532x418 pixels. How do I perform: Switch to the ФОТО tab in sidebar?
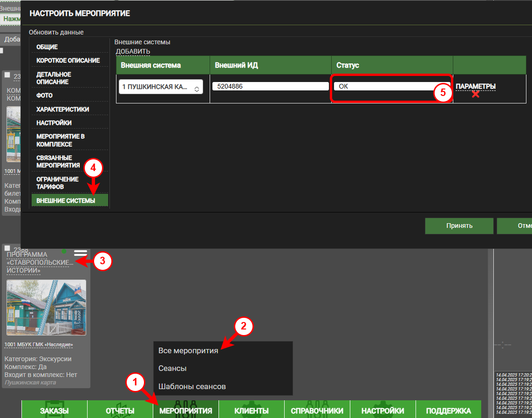[45, 95]
